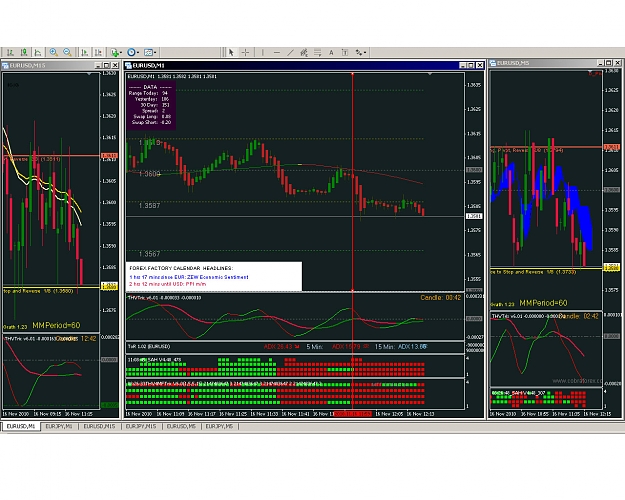Select the equidistant channel tool
The image size is (625, 500).
304,52
